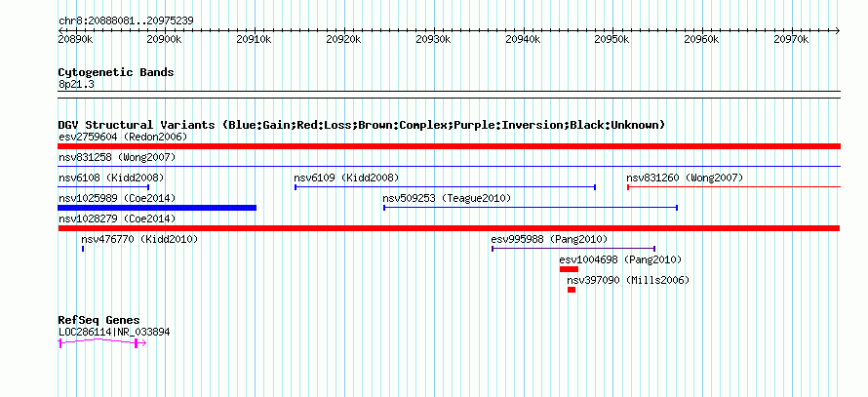Select esv1004698 (Pang2010) label
868x397 pixels.
(x=620, y=259)
